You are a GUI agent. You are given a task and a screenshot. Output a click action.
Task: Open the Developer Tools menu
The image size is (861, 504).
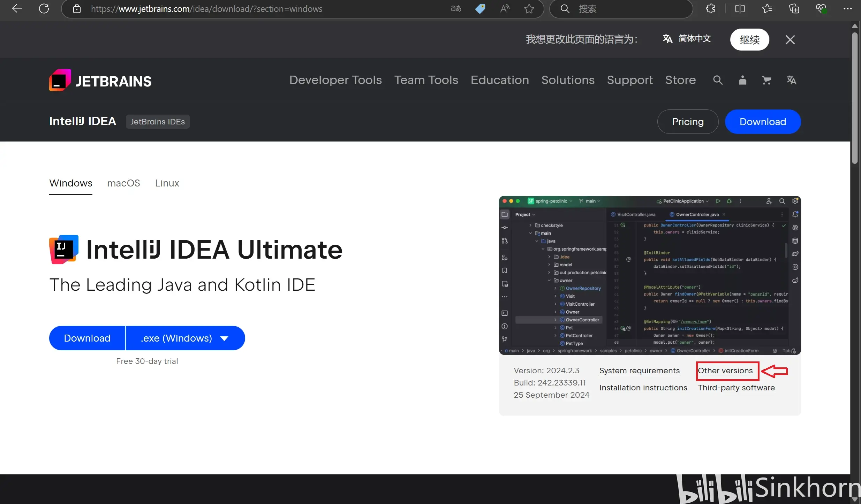[335, 80]
